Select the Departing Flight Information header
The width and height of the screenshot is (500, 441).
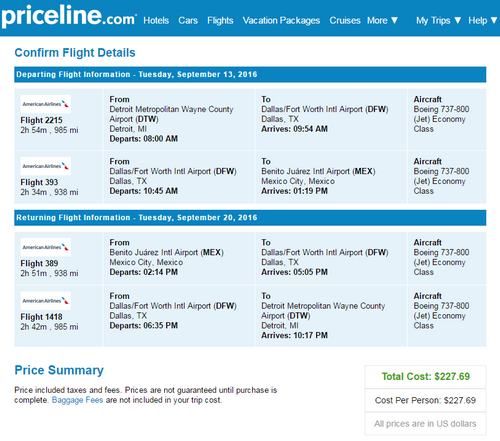pyautogui.click(x=250, y=74)
